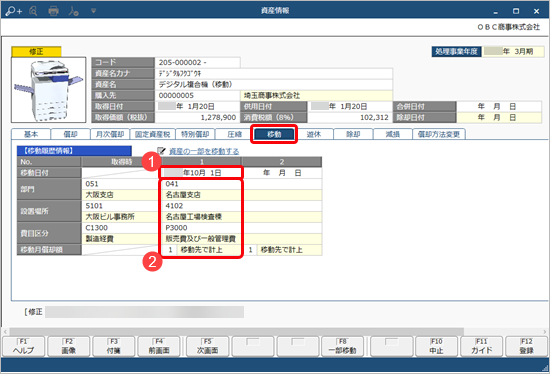Click the column 1 移動日付 10月 1日 field
This screenshot has width=550, height=374.
click(x=202, y=173)
